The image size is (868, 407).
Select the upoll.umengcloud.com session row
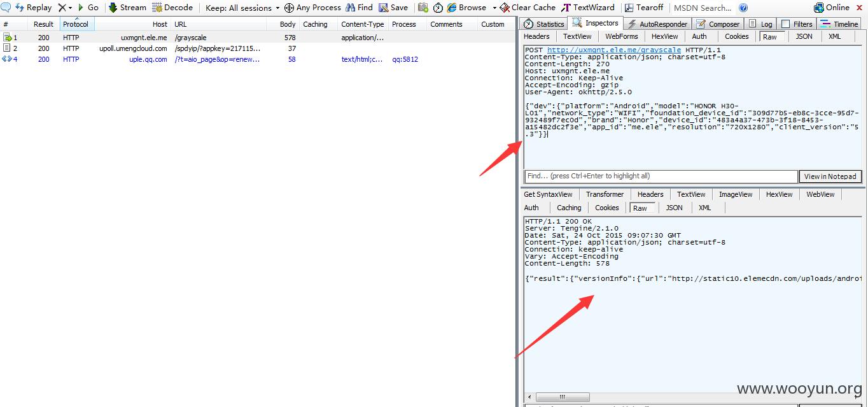tap(258, 48)
